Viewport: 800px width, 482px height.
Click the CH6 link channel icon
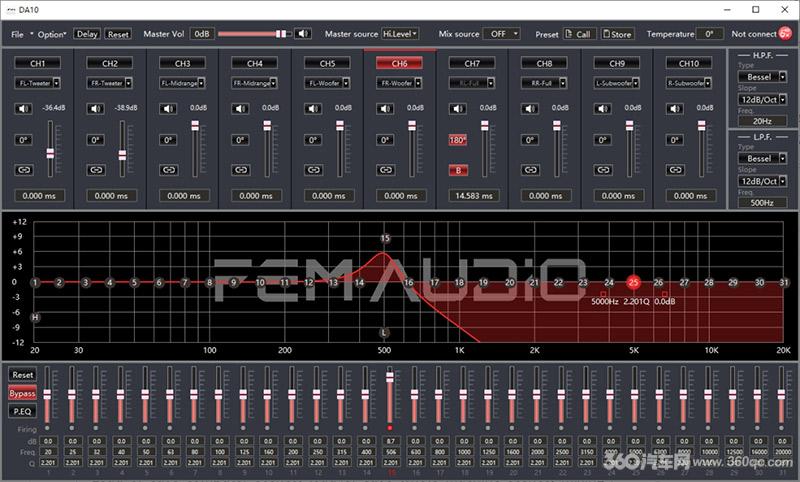[x=386, y=170]
